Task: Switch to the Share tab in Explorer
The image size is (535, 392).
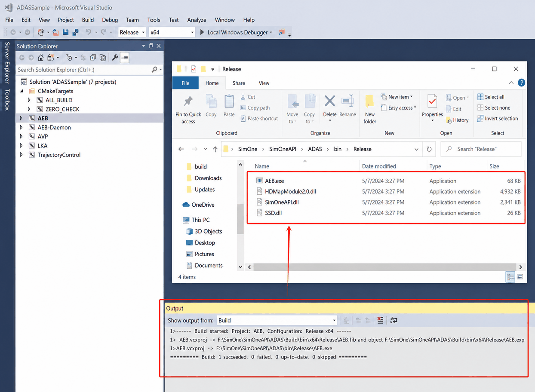Action: point(239,83)
